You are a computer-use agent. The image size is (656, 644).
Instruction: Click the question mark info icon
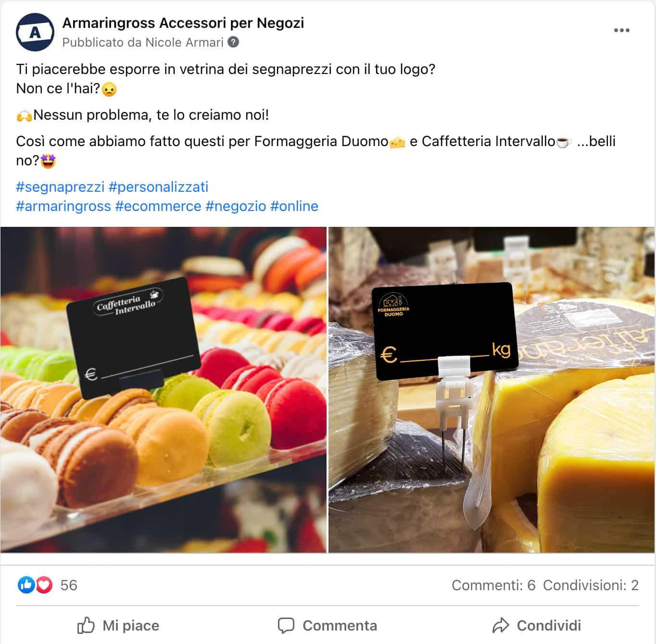tap(233, 42)
